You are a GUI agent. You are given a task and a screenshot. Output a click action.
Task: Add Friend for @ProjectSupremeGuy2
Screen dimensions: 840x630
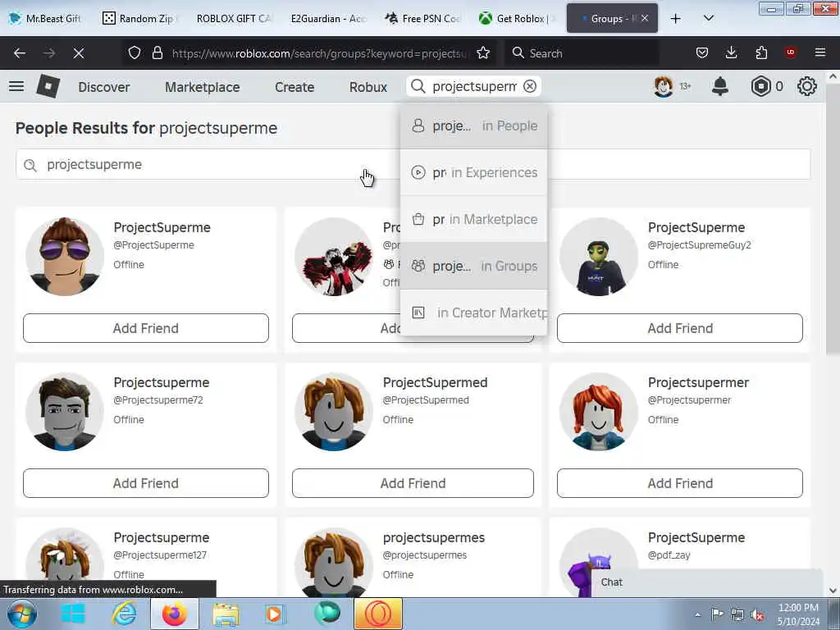[x=680, y=328]
